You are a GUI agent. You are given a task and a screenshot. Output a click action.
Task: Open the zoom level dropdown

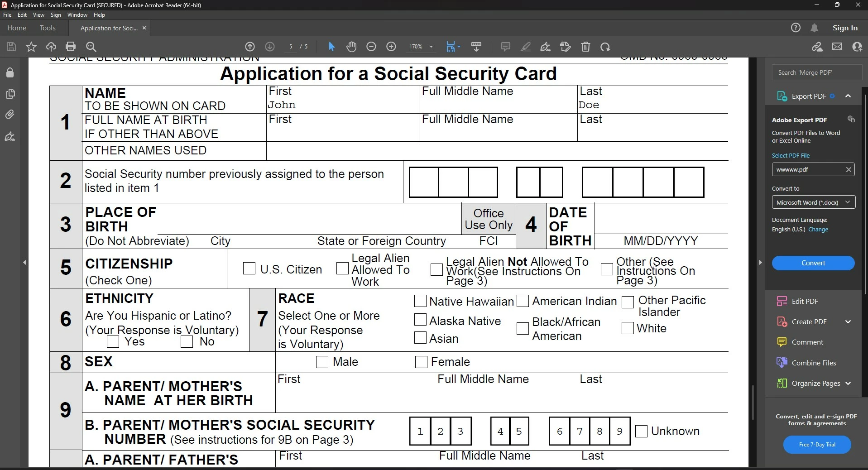(x=431, y=47)
